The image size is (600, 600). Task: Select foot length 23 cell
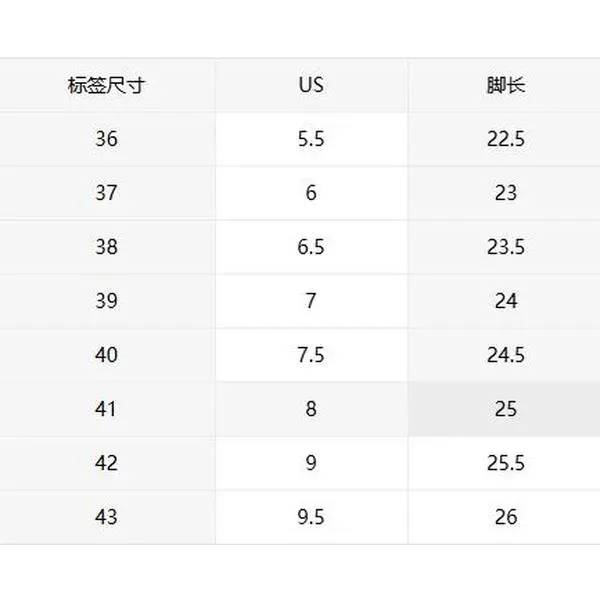[x=505, y=193]
